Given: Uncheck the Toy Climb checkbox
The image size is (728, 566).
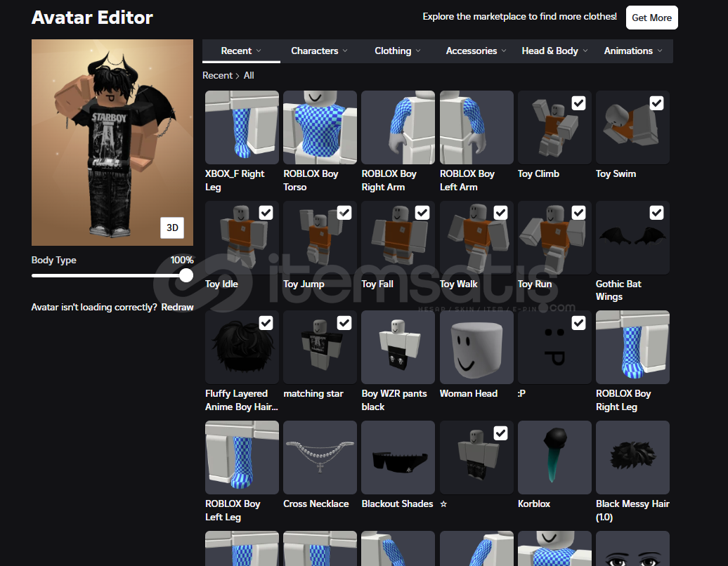Looking at the screenshot, I should tap(578, 103).
